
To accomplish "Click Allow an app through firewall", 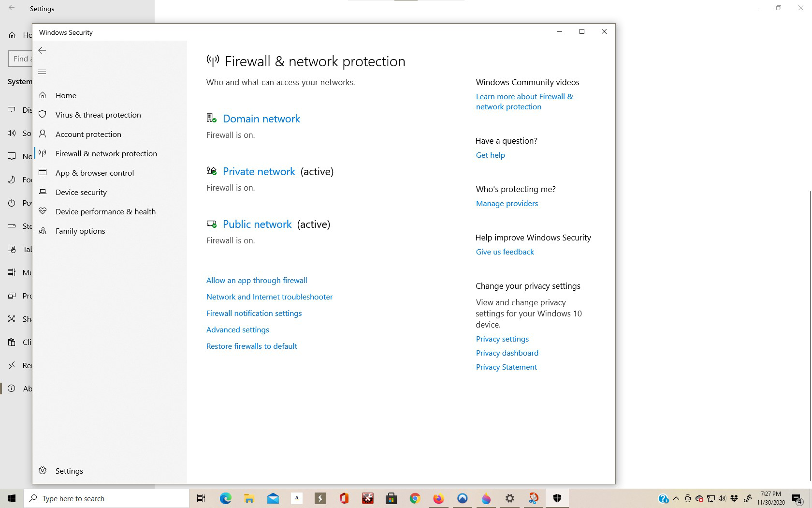I will click(x=257, y=280).
